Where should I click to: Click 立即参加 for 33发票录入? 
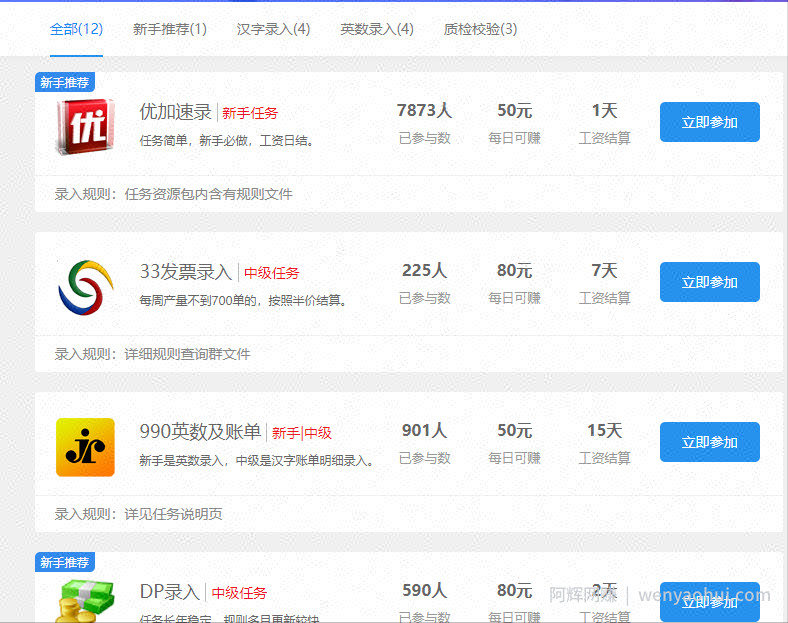coord(710,282)
